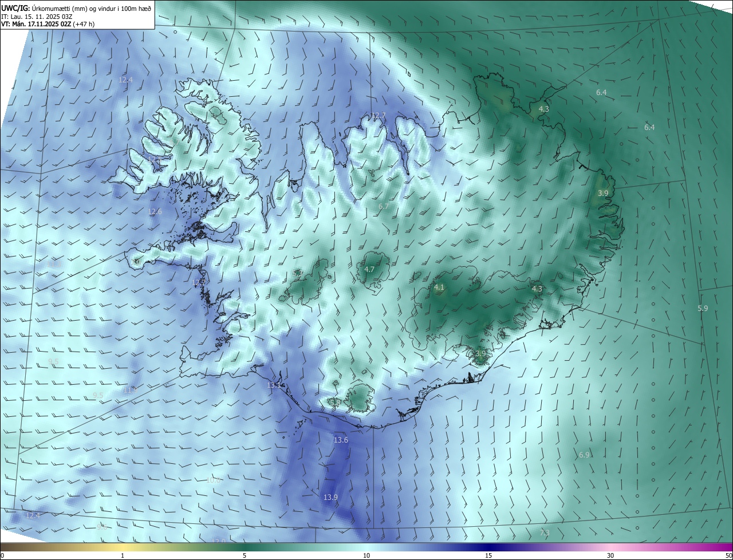Click the 5 tick on the color scale
The image size is (733, 560).
245,555
